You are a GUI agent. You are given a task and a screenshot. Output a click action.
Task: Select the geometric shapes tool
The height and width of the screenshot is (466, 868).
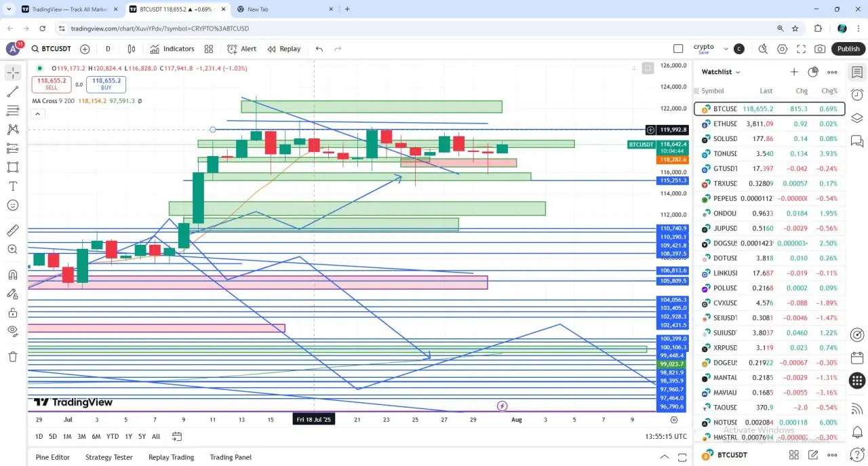13,167
